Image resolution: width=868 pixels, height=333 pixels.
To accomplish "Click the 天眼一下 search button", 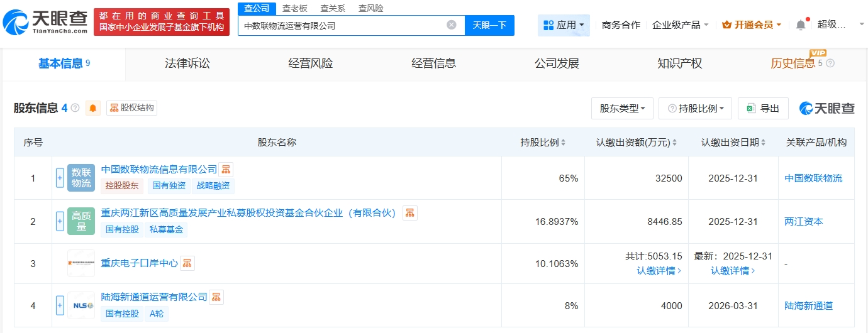I will [x=489, y=25].
